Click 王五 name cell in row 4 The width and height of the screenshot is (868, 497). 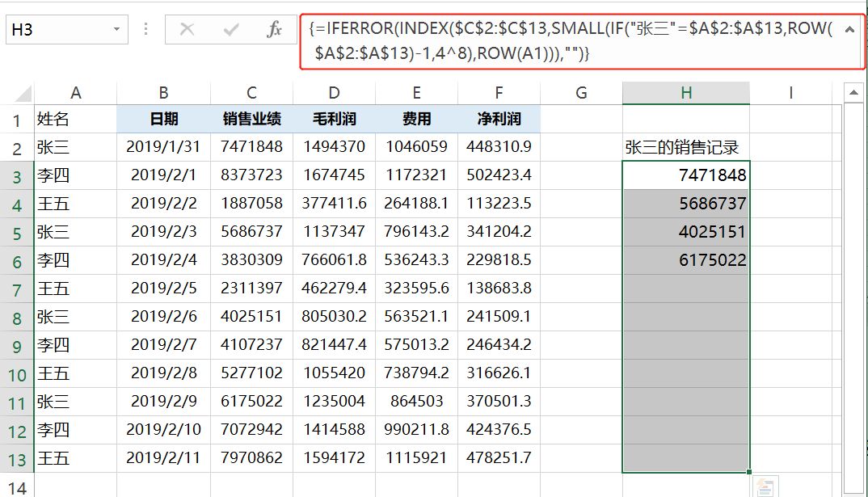76,204
